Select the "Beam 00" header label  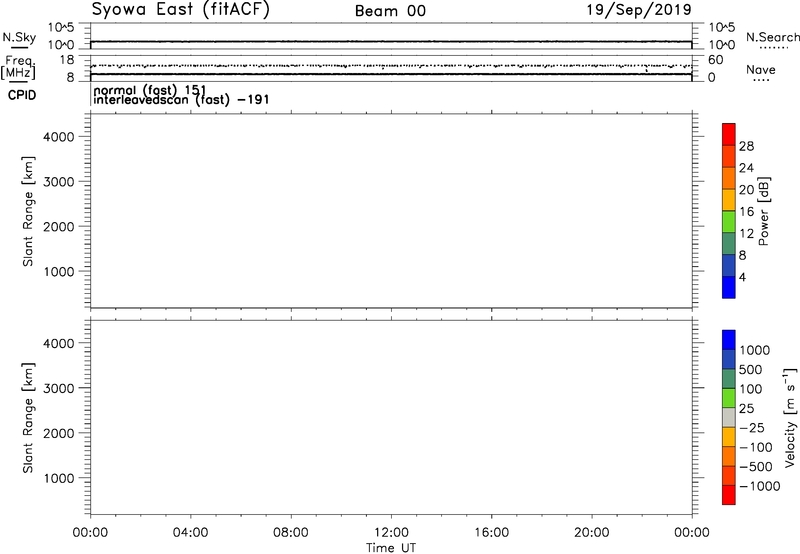click(x=389, y=10)
